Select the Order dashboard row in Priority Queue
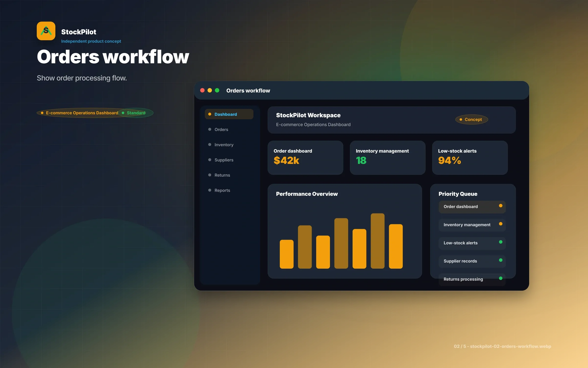This screenshot has width=588, height=368. coord(472,207)
